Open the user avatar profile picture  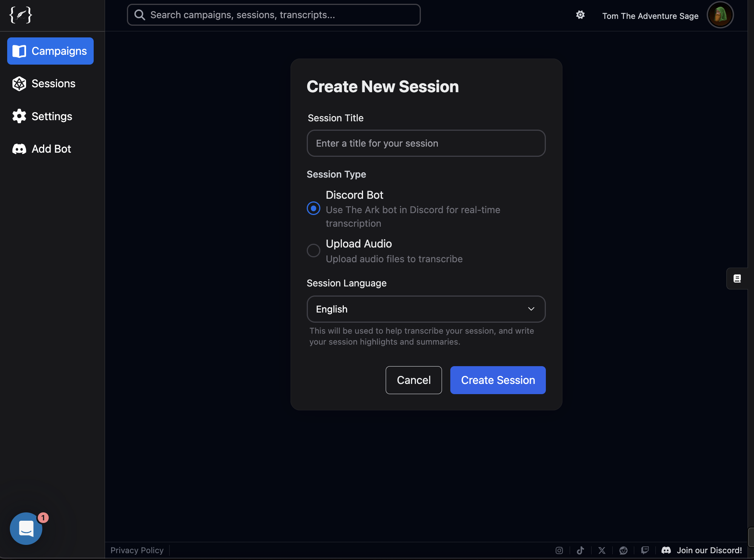[x=720, y=15]
